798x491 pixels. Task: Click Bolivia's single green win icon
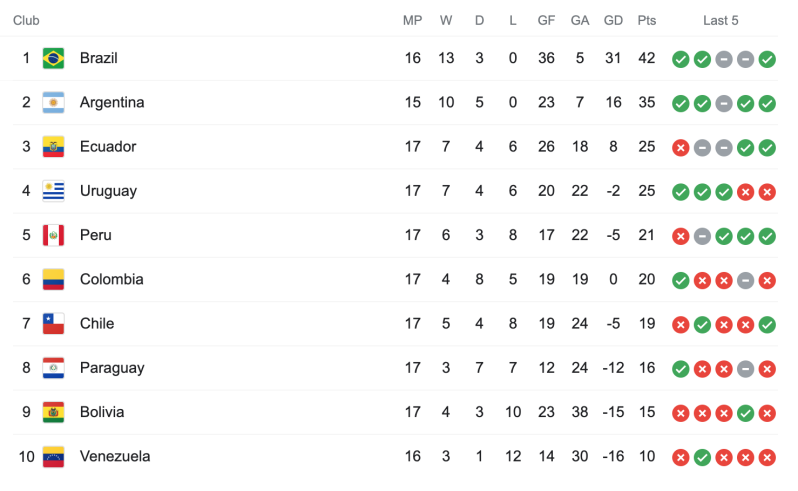746,412
